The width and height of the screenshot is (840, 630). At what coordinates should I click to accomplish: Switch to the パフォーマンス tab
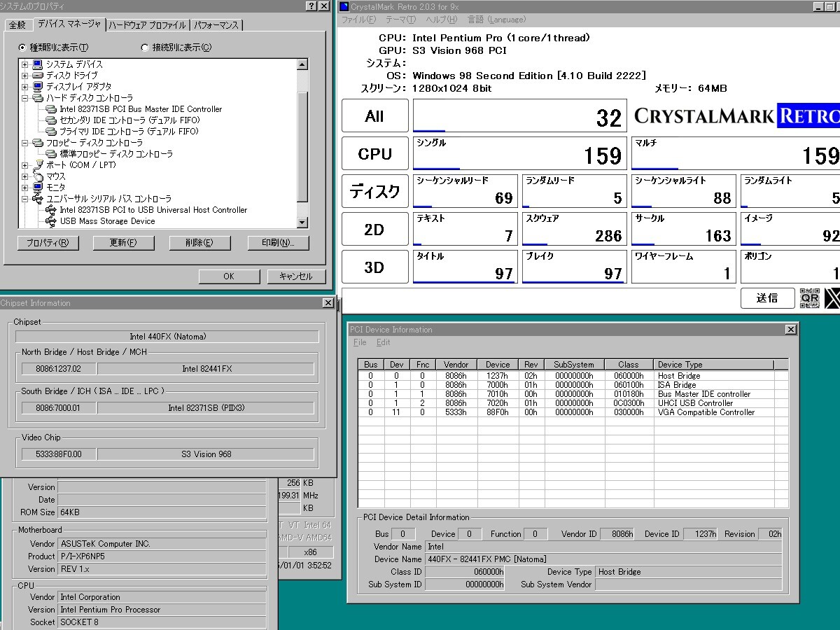pyautogui.click(x=216, y=25)
